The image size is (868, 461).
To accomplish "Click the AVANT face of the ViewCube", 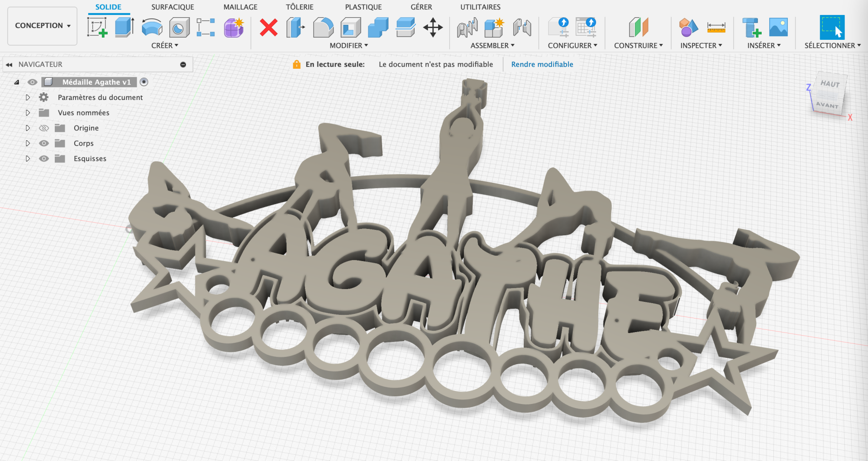I will pyautogui.click(x=827, y=105).
